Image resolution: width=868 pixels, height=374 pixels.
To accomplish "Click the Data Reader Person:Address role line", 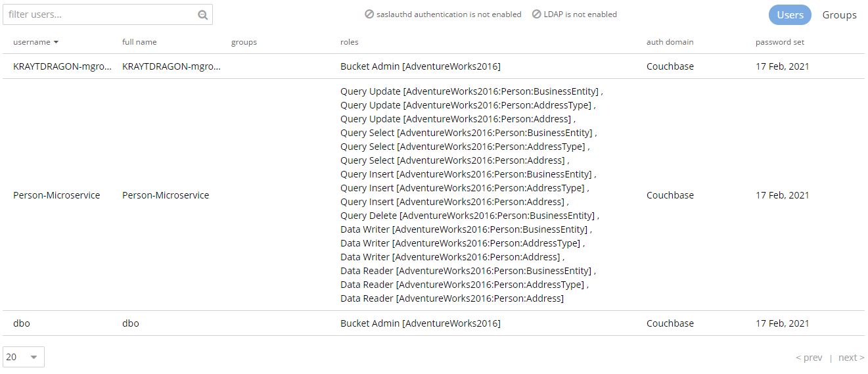I will pyautogui.click(x=452, y=298).
